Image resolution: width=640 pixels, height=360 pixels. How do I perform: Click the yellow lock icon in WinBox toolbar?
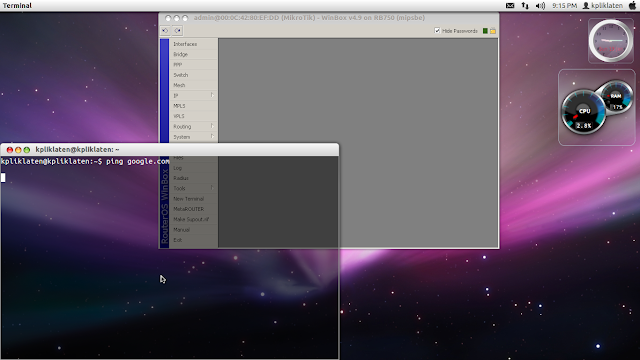pos(493,31)
